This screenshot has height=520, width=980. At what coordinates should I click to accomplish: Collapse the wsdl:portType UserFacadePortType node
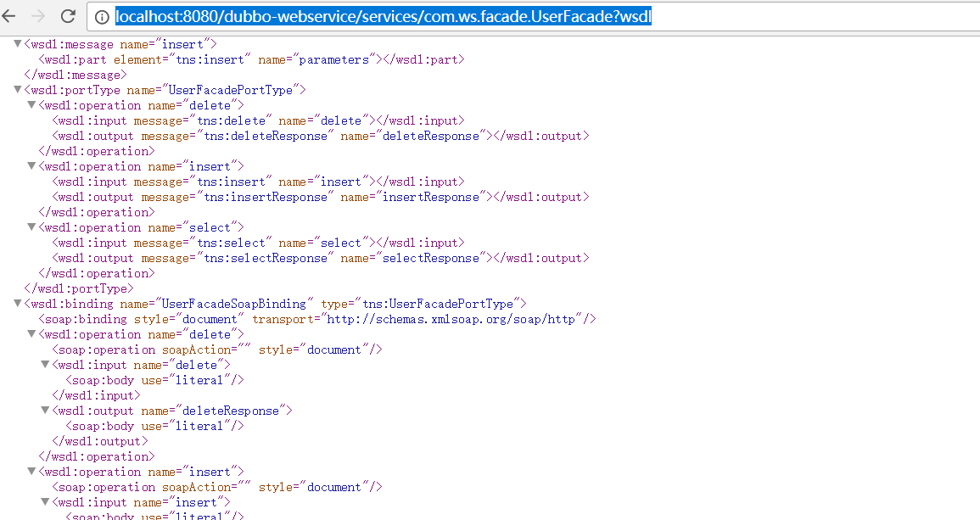tap(18, 89)
